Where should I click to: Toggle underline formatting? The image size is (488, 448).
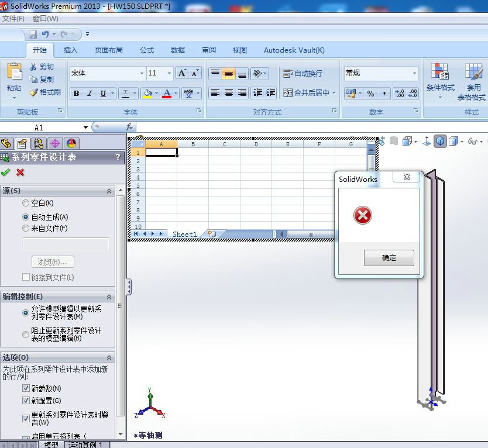pyautogui.click(x=103, y=94)
